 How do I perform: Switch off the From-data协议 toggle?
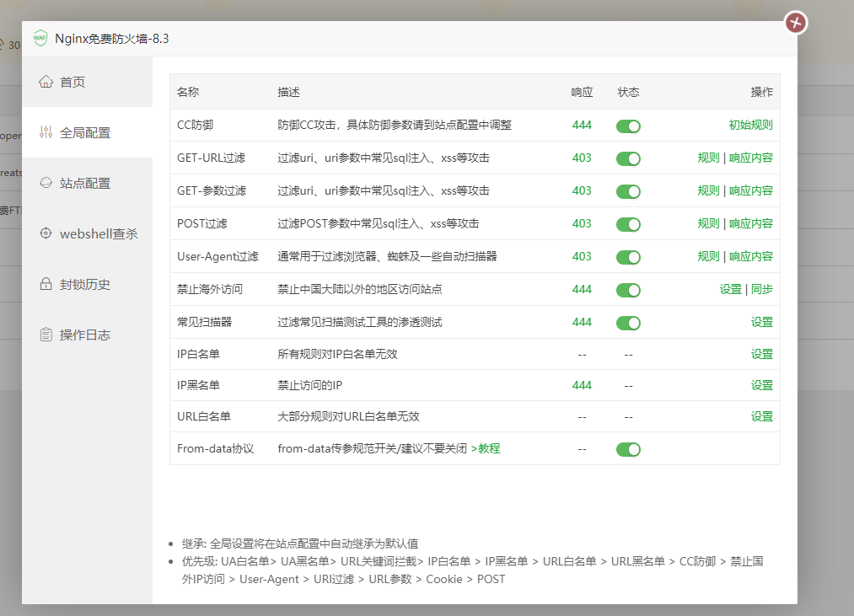pos(628,449)
